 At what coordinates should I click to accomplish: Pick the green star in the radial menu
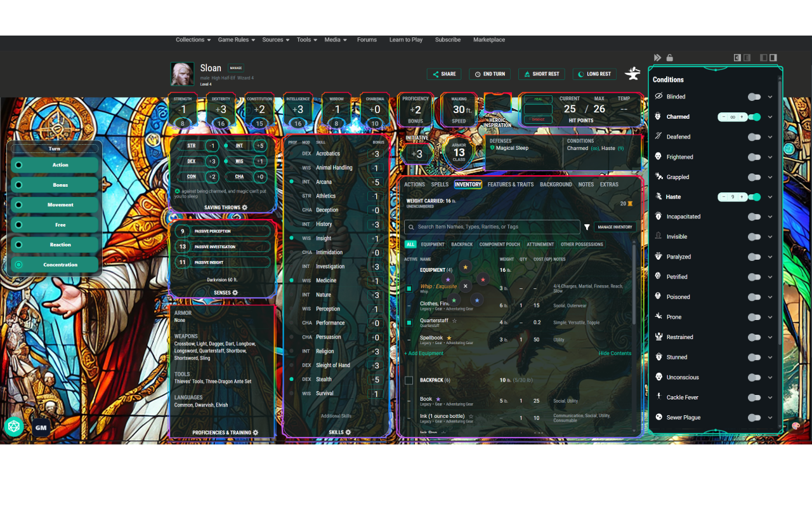454,300
